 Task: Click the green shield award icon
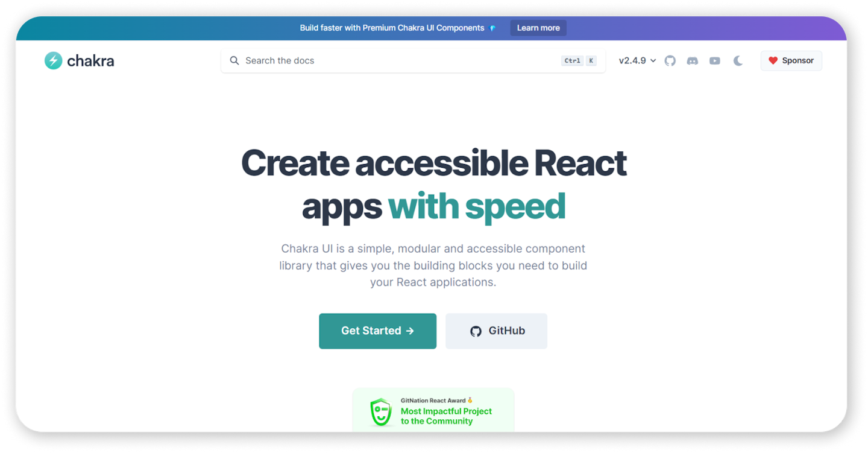pos(381,412)
